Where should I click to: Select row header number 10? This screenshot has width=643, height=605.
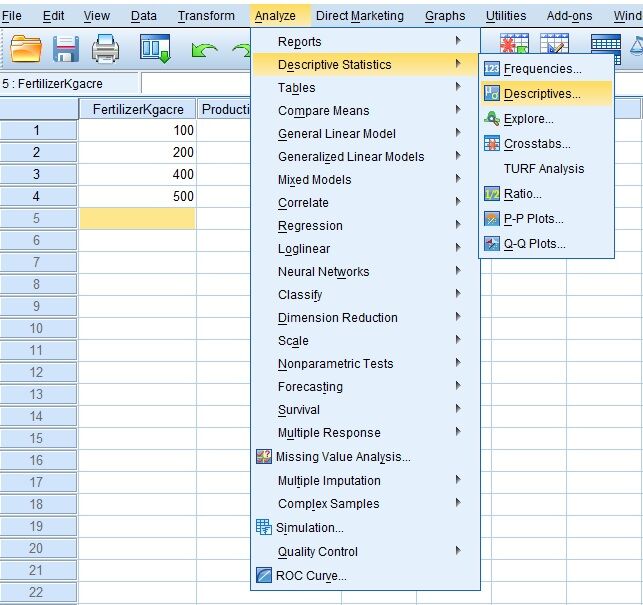pyautogui.click(x=39, y=328)
